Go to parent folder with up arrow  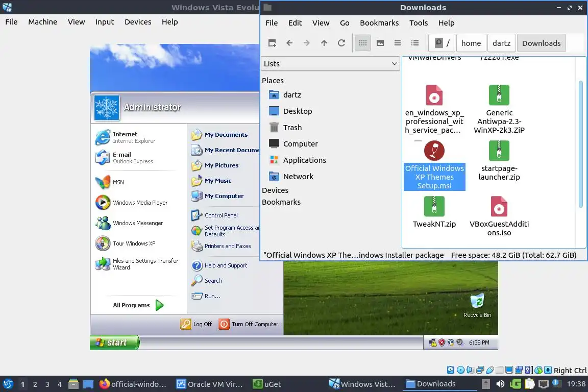coord(324,43)
